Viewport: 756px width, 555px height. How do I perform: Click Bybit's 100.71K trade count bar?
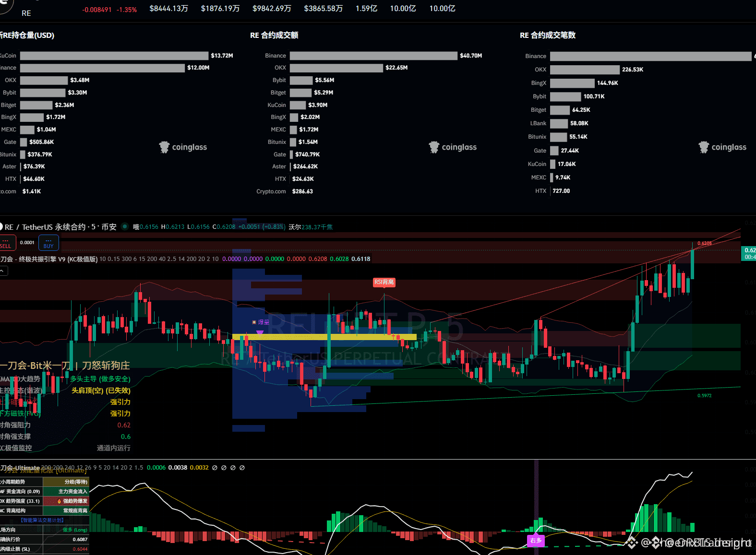[x=565, y=96]
